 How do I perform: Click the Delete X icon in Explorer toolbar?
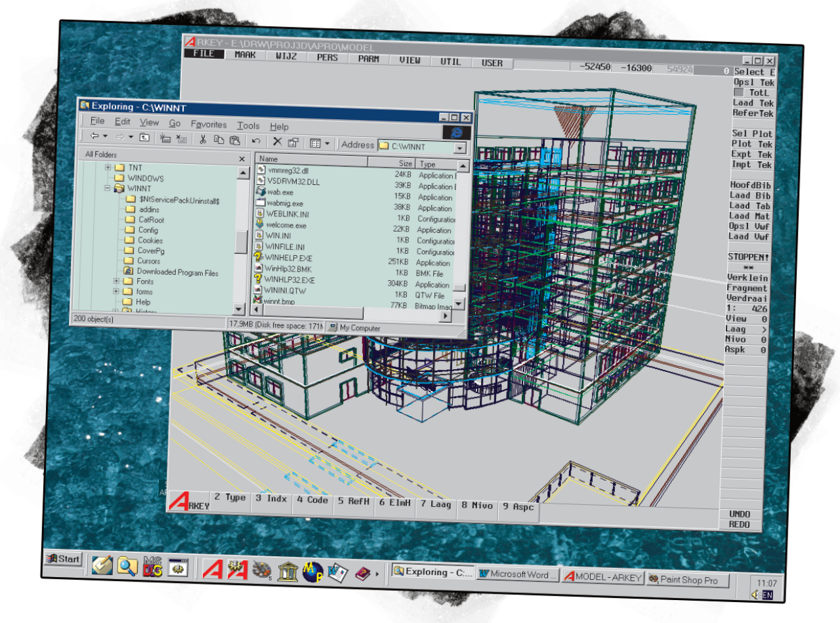point(278,142)
